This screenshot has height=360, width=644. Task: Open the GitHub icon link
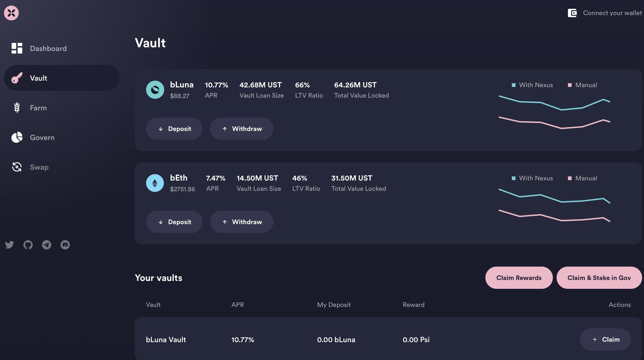click(28, 245)
